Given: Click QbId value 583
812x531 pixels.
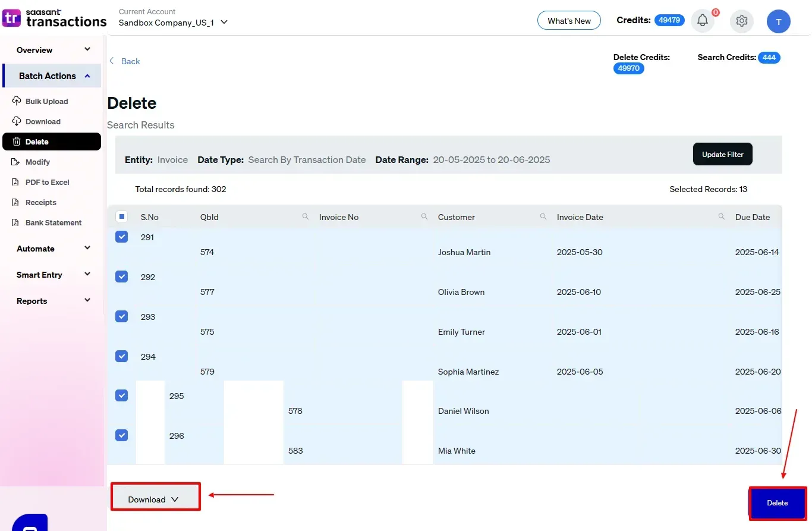Looking at the screenshot, I should tap(295, 451).
